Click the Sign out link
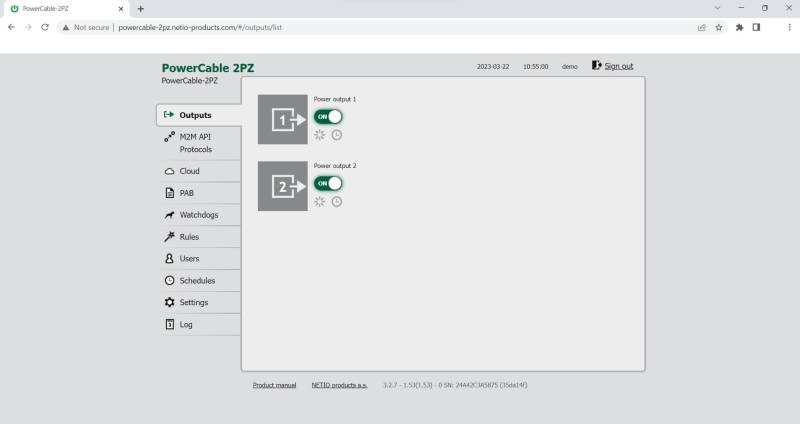 618,66
